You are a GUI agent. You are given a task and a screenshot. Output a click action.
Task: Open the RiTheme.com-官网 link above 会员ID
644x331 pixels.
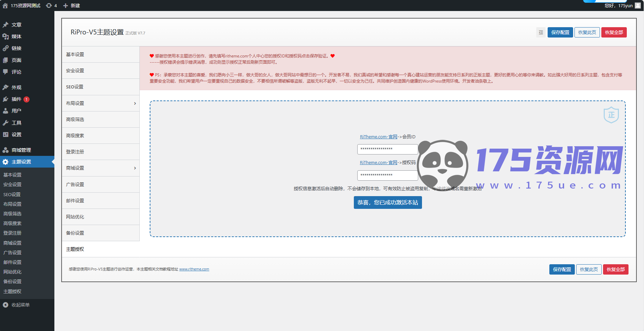pyautogui.click(x=379, y=137)
